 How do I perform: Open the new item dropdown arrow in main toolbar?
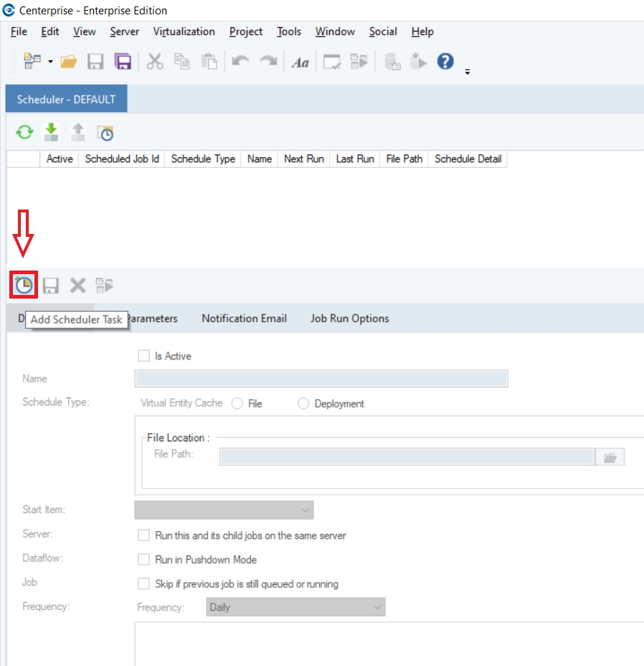pyautogui.click(x=51, y=62)
